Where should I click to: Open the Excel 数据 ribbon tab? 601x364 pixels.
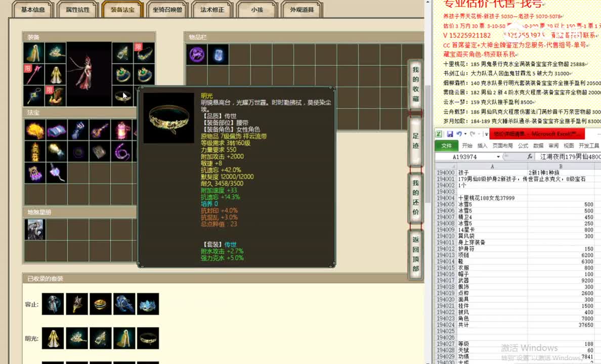pos(538,146)
